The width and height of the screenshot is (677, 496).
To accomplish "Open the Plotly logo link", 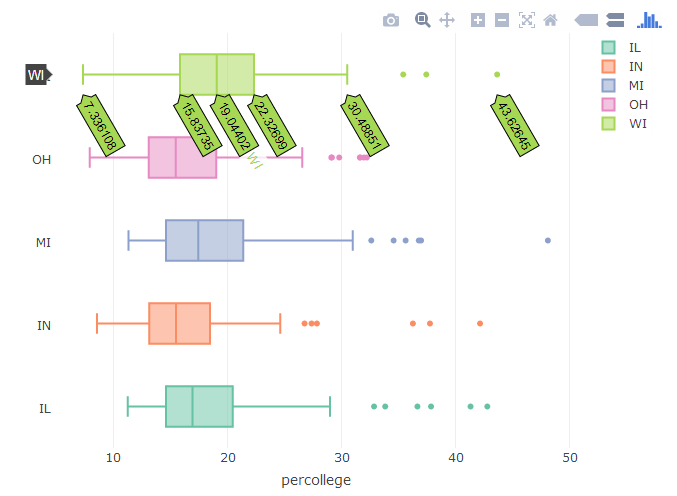I will click(651, 20).
